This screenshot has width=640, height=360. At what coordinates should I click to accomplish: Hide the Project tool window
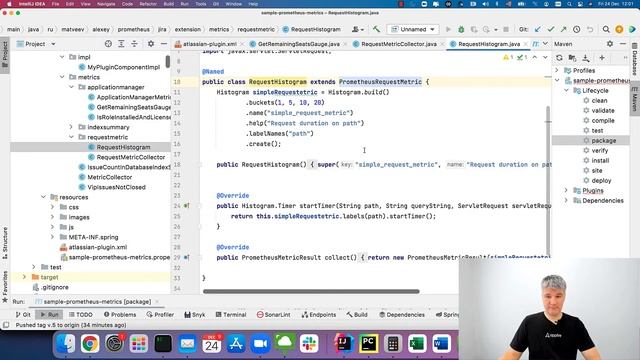tap(164, 44)
